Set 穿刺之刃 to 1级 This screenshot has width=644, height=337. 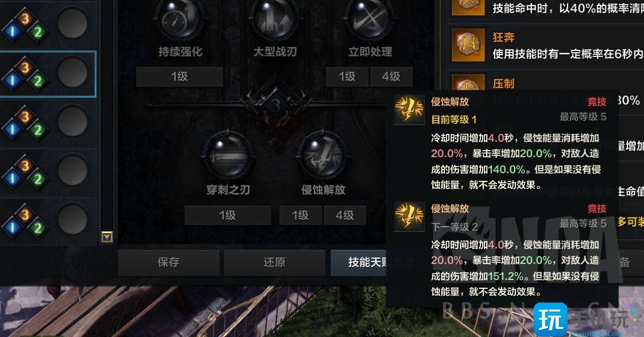click(x=228, y=215)
